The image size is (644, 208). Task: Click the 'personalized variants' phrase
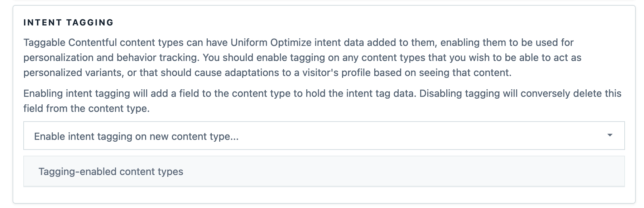tap(73, 73)
